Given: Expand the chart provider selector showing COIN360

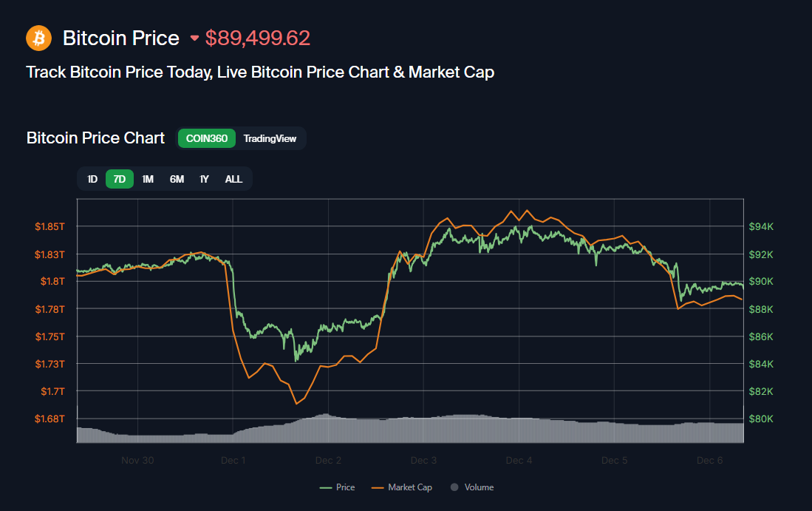Looking at the screenshot, I should click(207, 138).
